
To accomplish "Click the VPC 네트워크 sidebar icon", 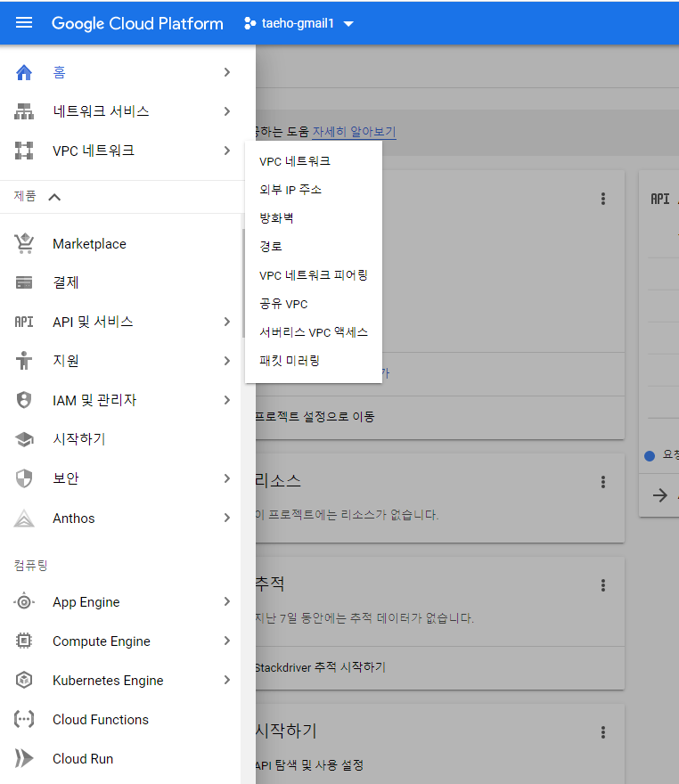I will (x=24, y=151).
